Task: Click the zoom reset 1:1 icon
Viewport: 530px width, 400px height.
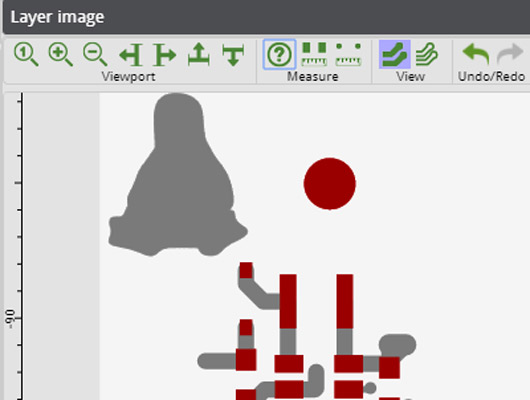Action: click(x=26, y=54)
